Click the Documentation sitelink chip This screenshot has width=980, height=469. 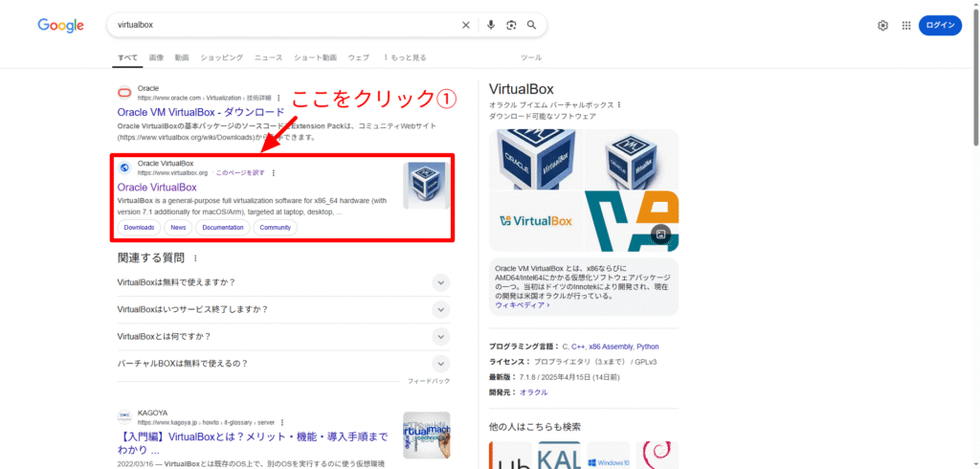222,228
